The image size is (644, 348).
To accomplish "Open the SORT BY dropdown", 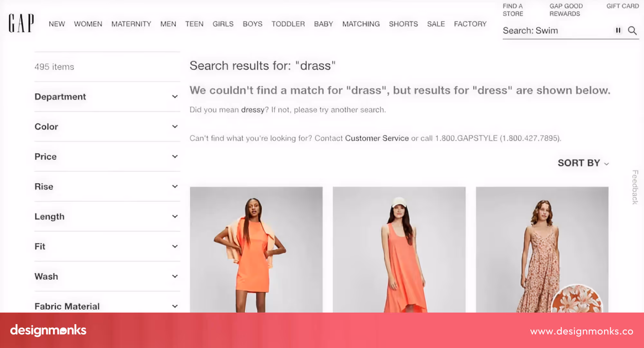I will [x=583, y=163].
